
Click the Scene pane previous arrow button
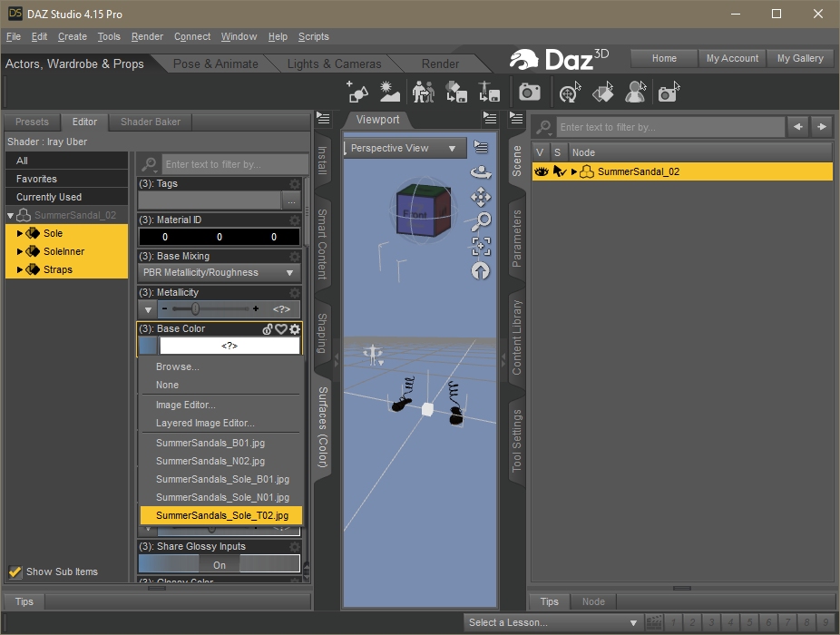click(x=798, y=127)
